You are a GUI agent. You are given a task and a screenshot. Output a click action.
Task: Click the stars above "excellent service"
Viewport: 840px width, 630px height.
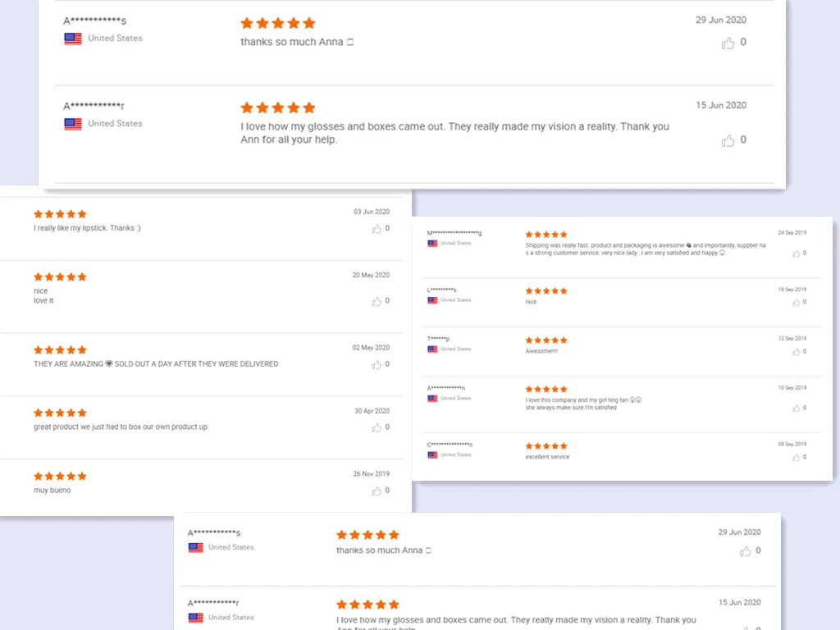[x=546, y=445]
